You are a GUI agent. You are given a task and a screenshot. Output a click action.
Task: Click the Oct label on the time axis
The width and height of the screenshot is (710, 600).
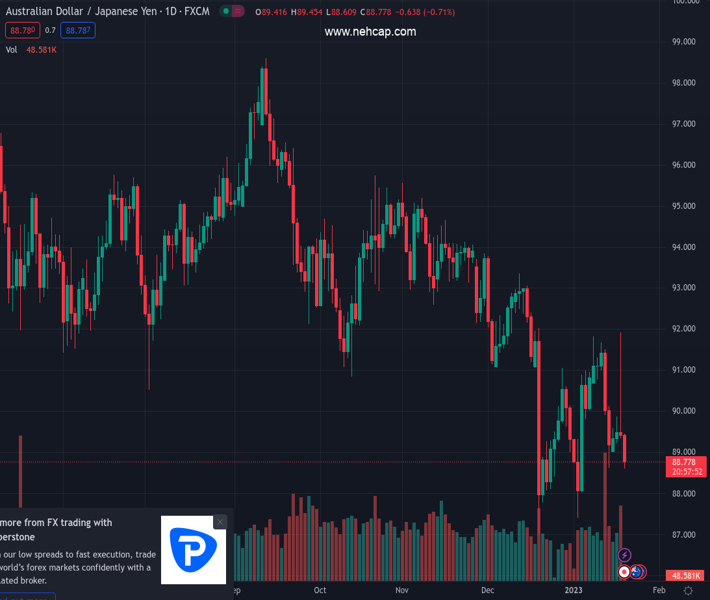click(320, 591)
